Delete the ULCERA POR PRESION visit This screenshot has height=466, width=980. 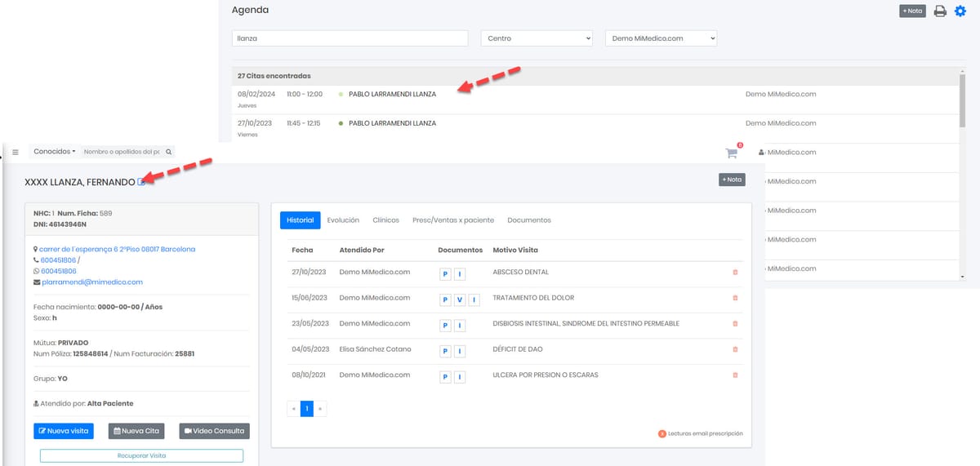coord(735,375)
